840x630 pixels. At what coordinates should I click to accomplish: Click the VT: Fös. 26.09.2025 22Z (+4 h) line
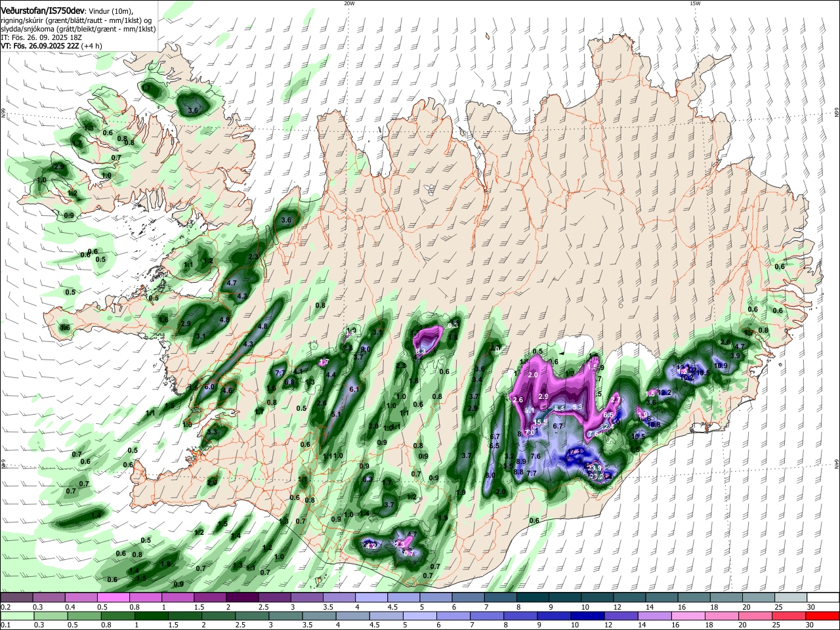(51, 46)
